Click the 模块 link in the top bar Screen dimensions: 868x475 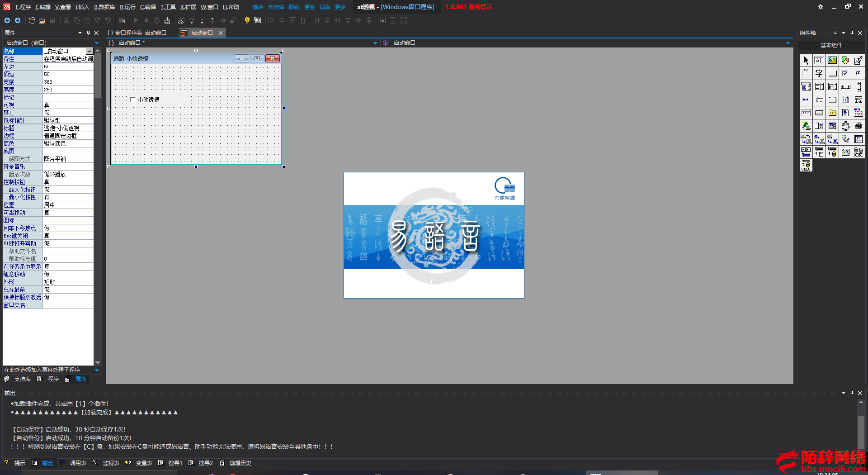click(258, 7)
